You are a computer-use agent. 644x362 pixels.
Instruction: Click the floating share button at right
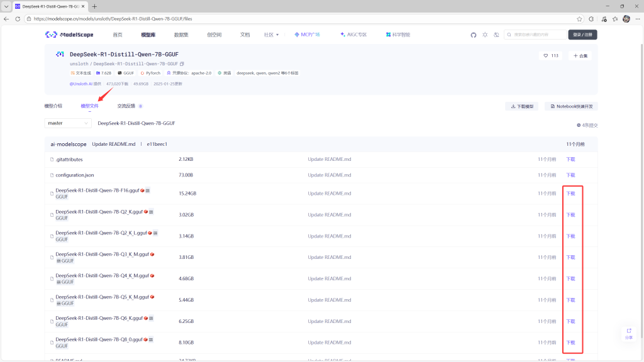click(628, 333)
